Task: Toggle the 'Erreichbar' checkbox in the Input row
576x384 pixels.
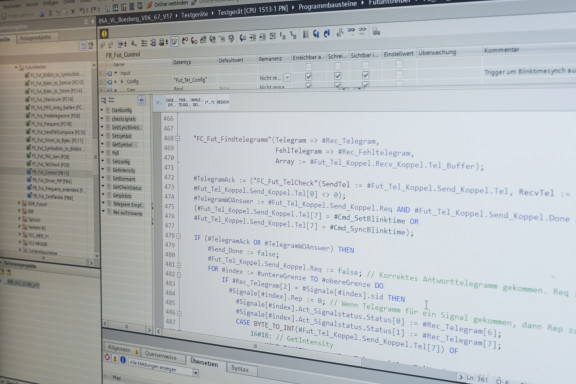Action: (x=309, y=67)
